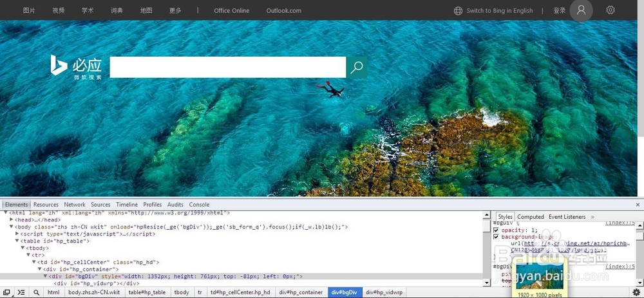This screenshot has height=298, width=644.
Task: Click Elements panel scrollbar up arrow
Action: (487, 215)
